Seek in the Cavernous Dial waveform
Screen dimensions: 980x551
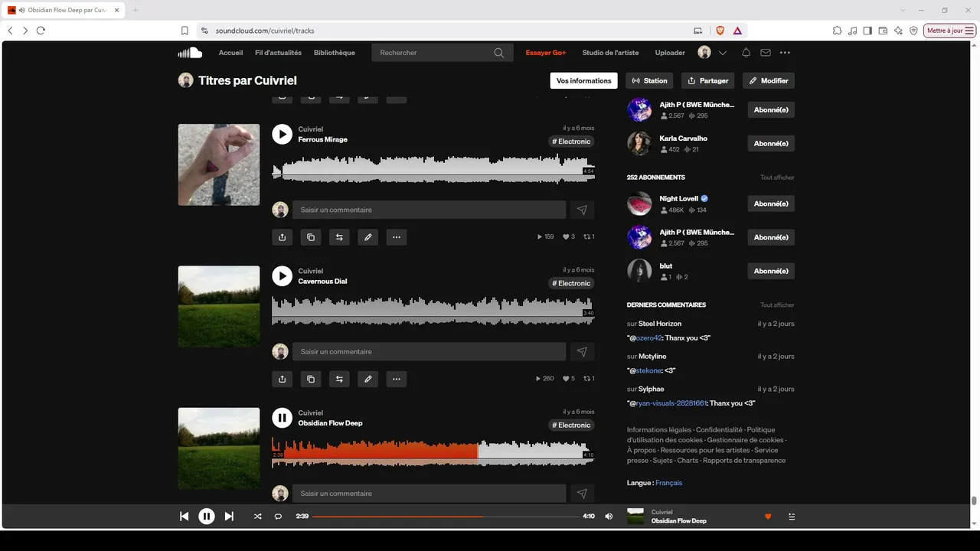click(x=433, y=310)
